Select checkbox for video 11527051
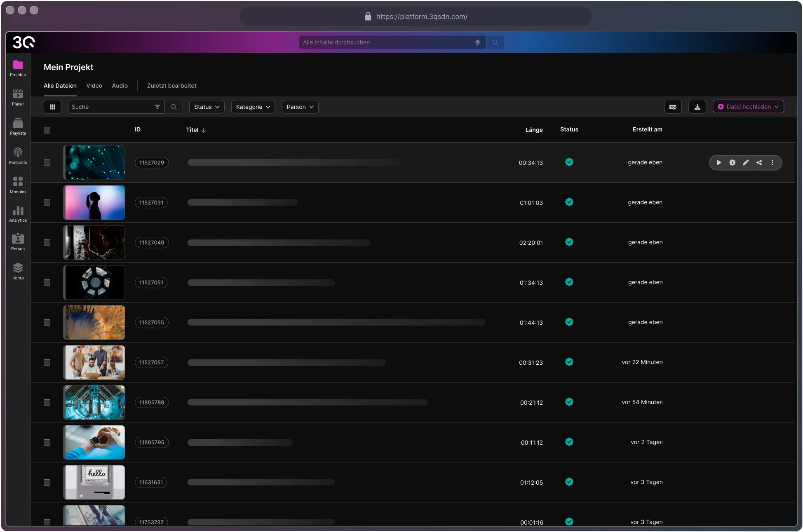The image size is (803, 532). (x=47, y=283)
